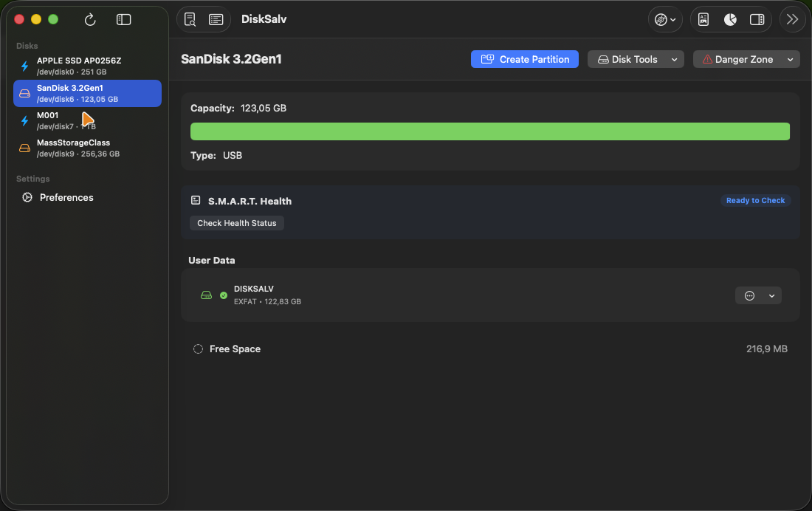Click the refresh disks icon in sidebar
The width and height of the screenshot is (812, 511).
[90, 20]
